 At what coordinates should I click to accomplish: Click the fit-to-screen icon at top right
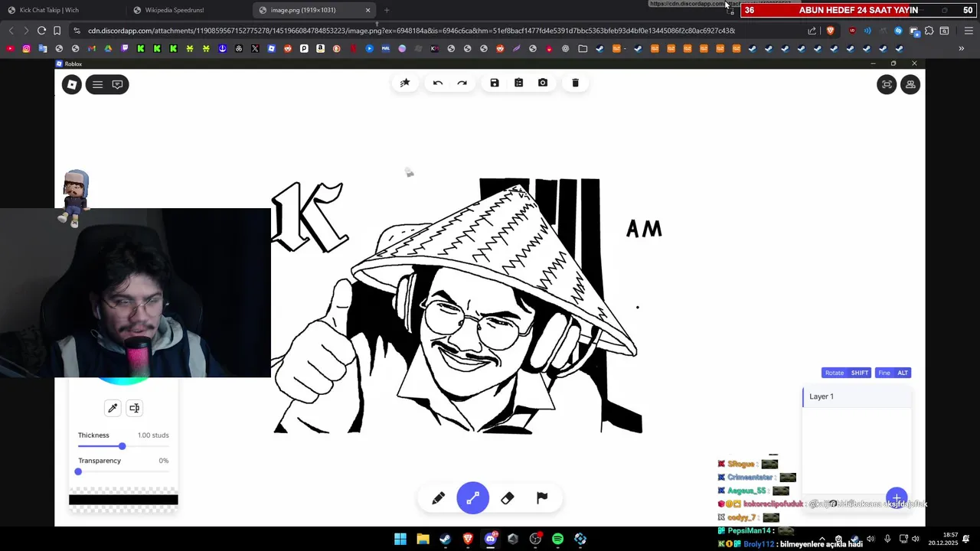[887, 84]
